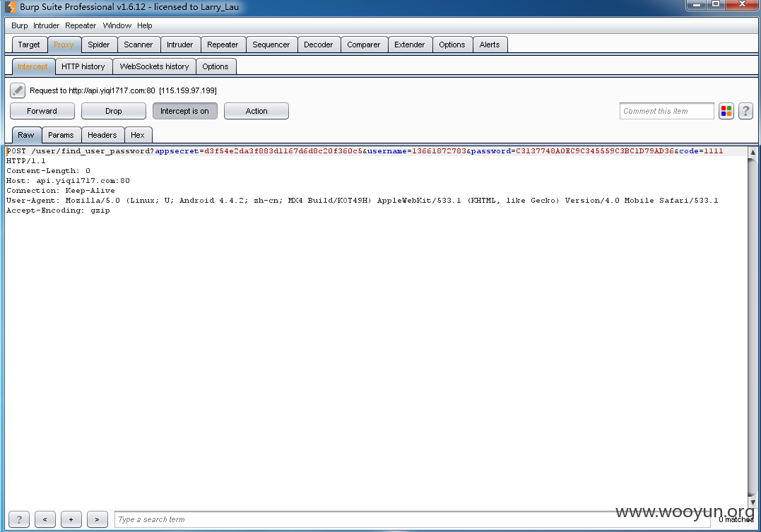Open the Action dropdown menu

tap(256, 111)
